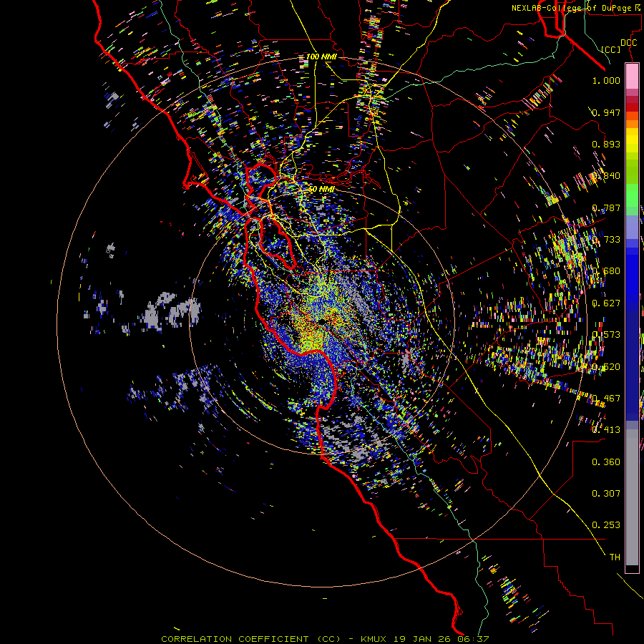Screen dimensions: 644x644
Task: Click the dark radar-site dot at the rings' center
Action: [323, 321]
